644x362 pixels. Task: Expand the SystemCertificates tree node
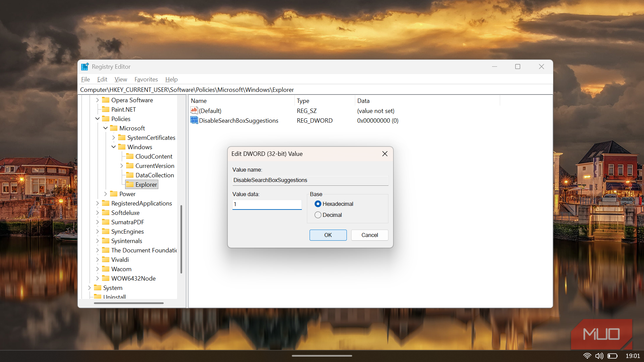[113, 137]
